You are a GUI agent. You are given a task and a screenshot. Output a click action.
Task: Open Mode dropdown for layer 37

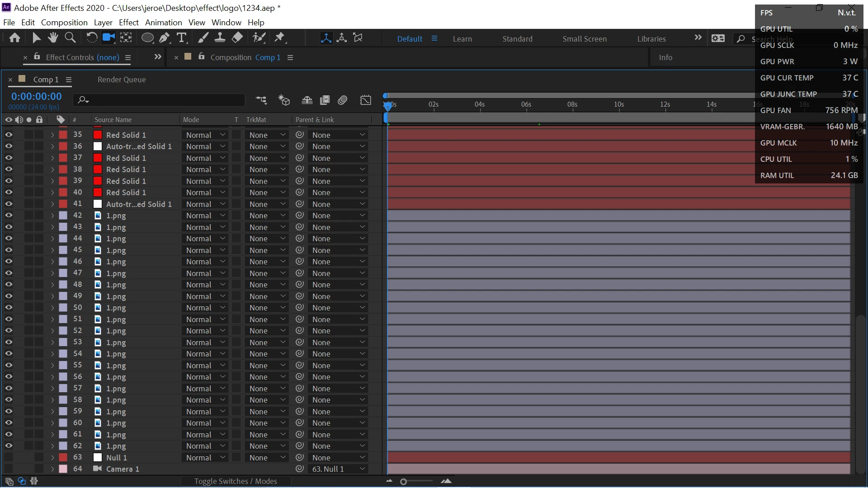[205, 158]
